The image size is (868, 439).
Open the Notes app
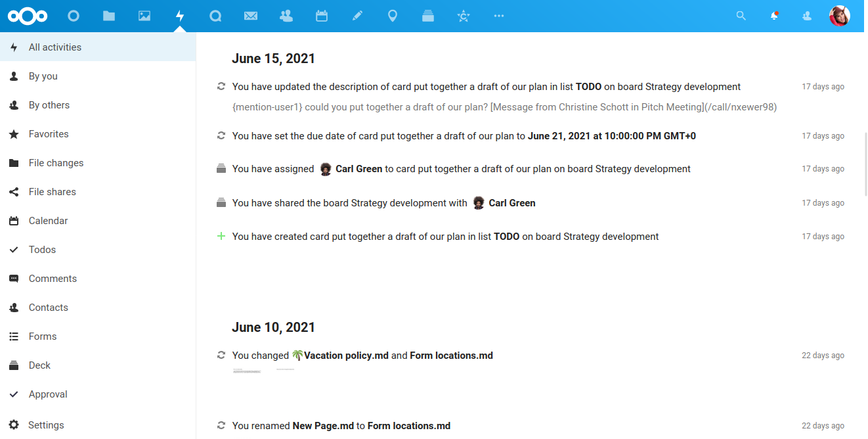357,15
